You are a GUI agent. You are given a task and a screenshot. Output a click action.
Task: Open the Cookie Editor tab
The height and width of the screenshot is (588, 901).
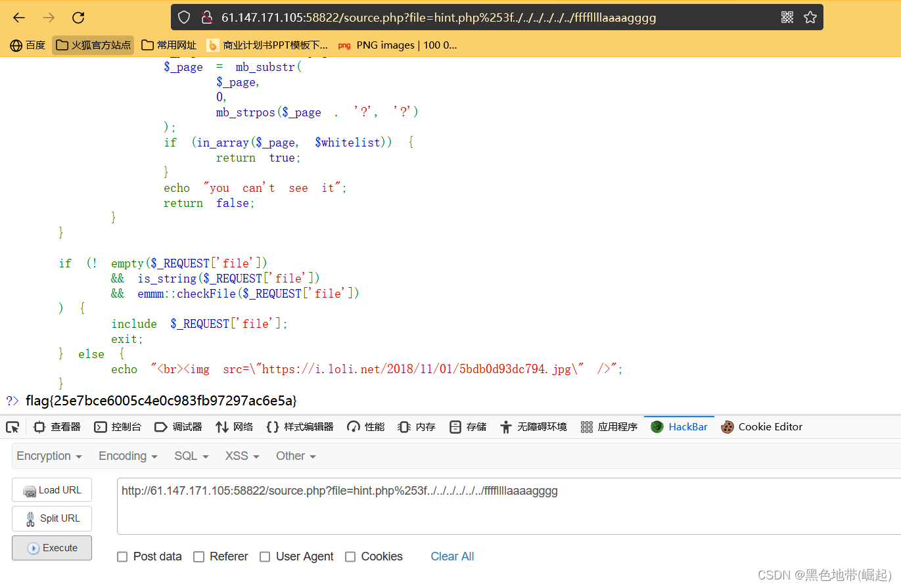pos(762,427)
